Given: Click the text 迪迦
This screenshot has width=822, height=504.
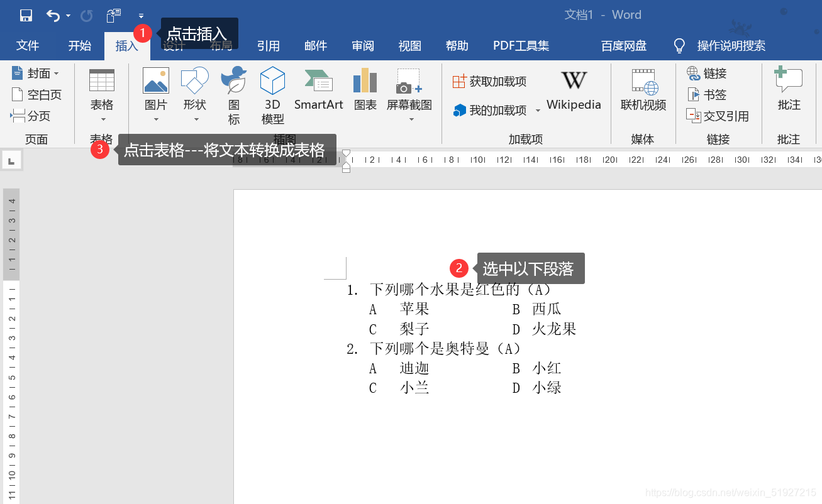Looking at the screenshot, I should (414, 368).
